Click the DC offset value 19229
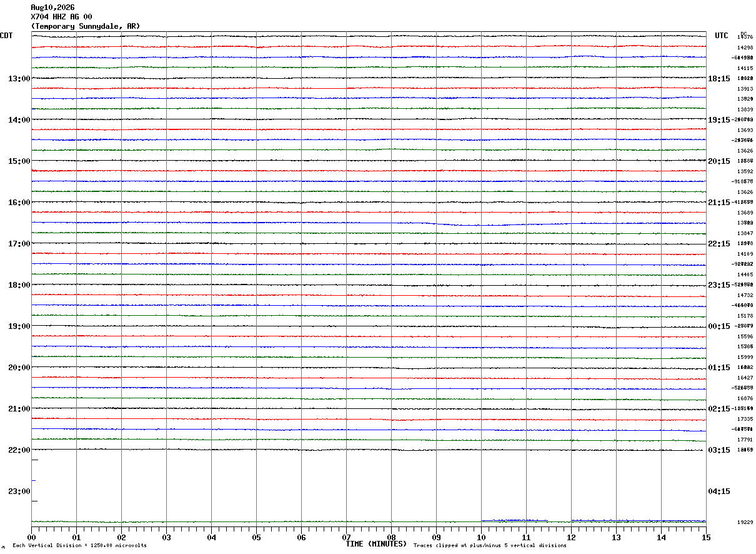The image size is (756, 554). (745, 522)
